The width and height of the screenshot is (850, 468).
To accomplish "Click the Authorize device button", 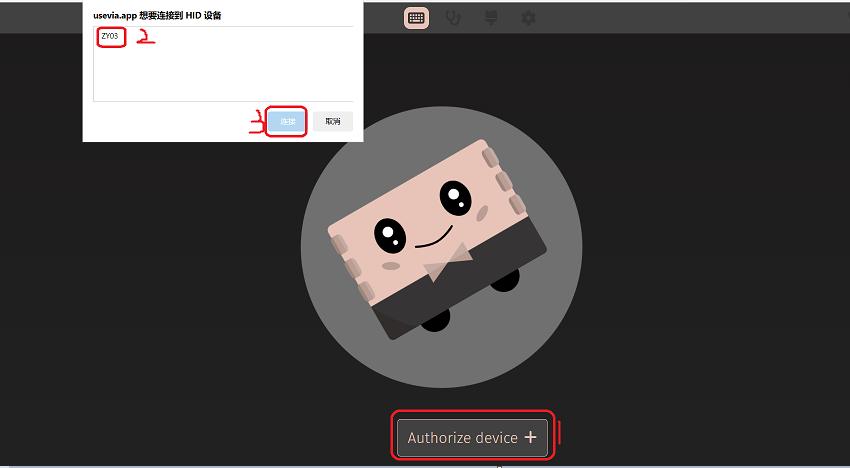I will point(473,437).
